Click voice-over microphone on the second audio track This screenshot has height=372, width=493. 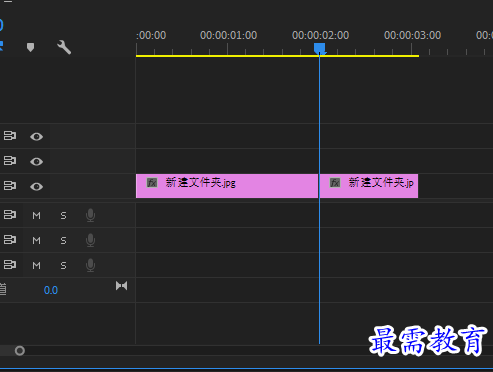point(90,240)
